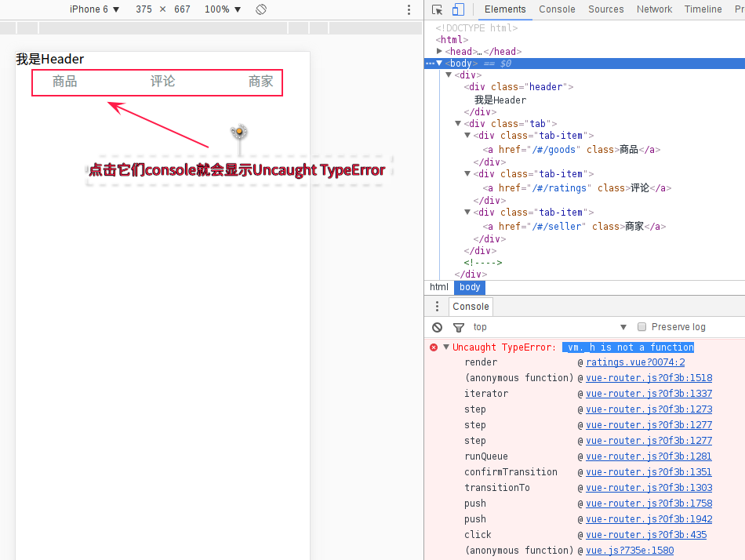Collapse the tab-item containing goods link

pyautogui.click(x=467, y=135)
